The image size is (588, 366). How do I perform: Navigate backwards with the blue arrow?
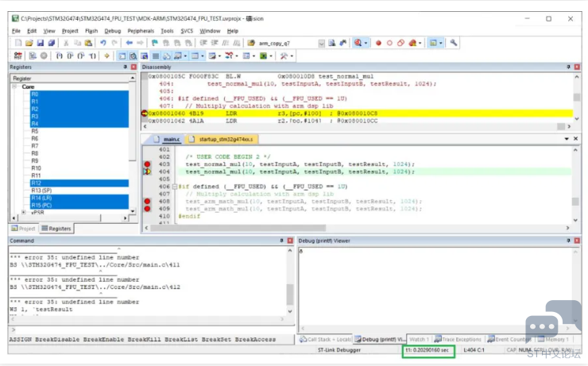click(130, 43)
